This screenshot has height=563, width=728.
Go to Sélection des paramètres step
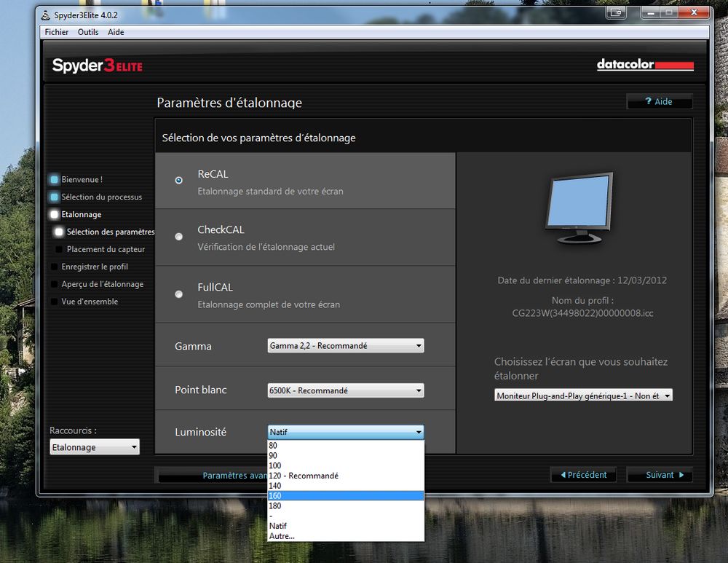tap(111, 232)
